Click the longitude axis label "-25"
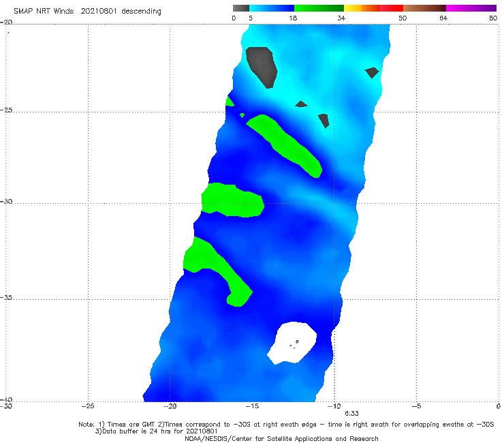The height and width of the screenshot is (443, 504). (x=88, y=406)
